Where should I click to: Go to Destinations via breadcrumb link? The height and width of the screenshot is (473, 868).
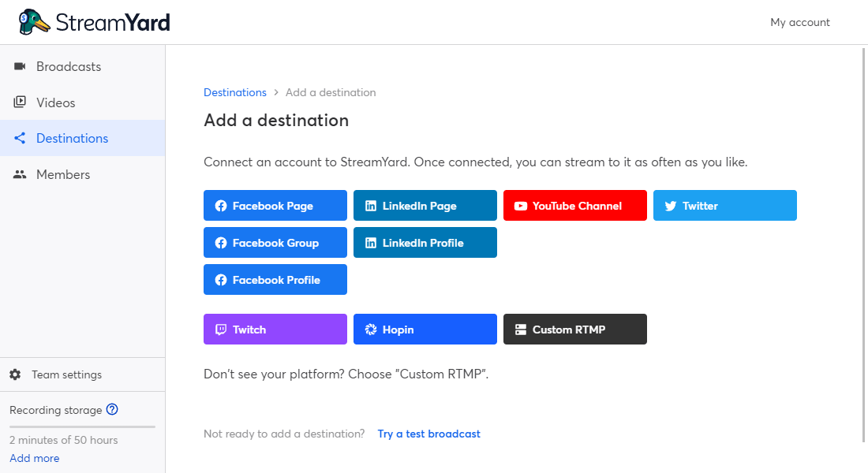pos(234,92)
